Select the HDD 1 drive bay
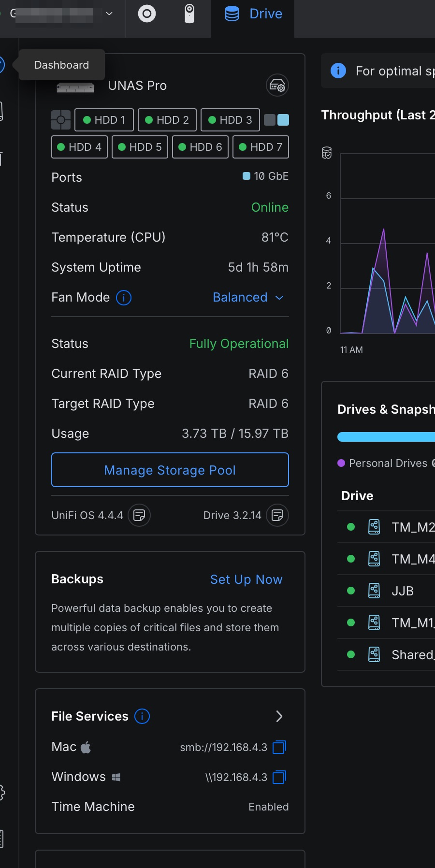 104,120
